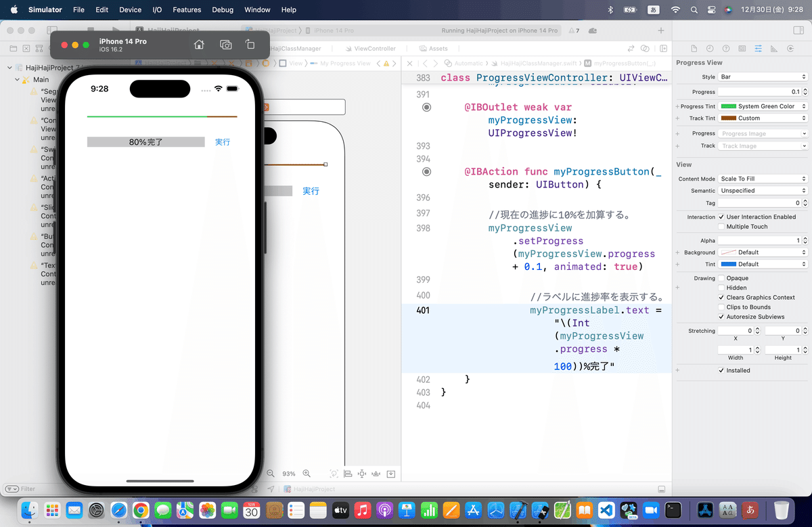Click the warnings count indicator showing 7

click(573, 30)
